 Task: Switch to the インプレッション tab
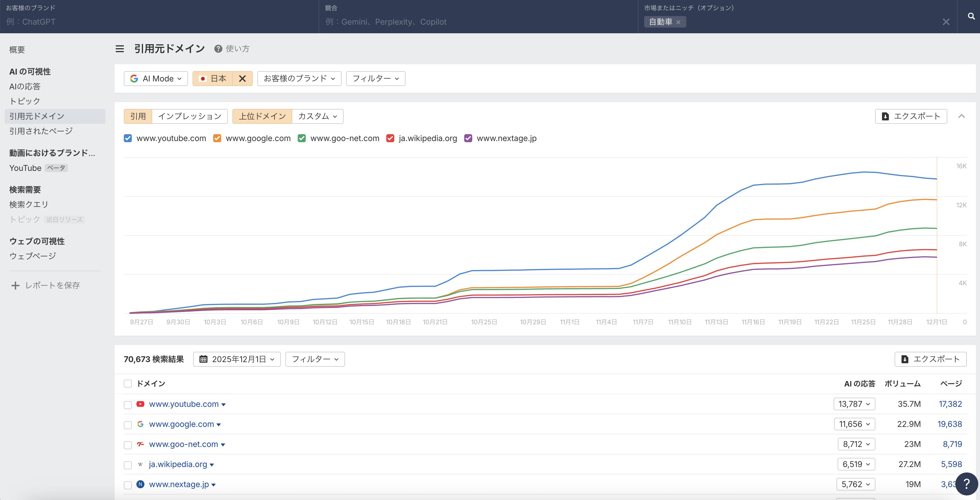coord(189,116)
